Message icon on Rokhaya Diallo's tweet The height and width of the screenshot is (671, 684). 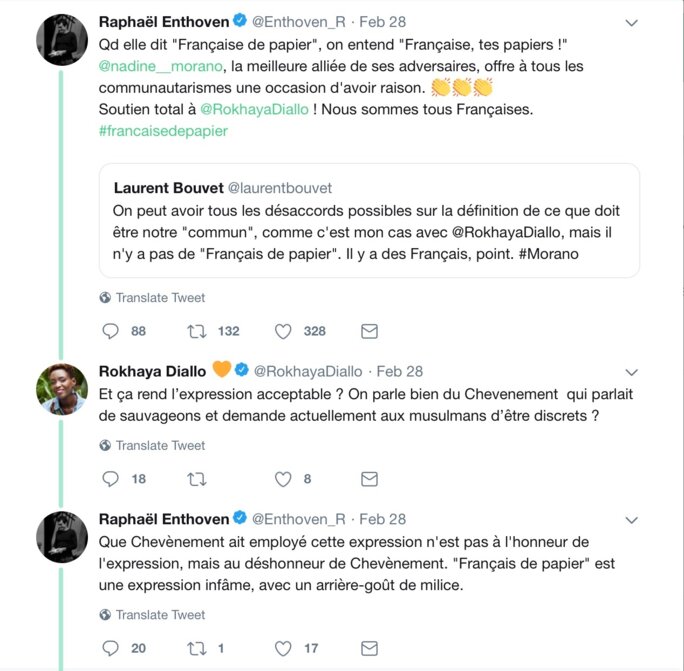click(x=368, y=479)
